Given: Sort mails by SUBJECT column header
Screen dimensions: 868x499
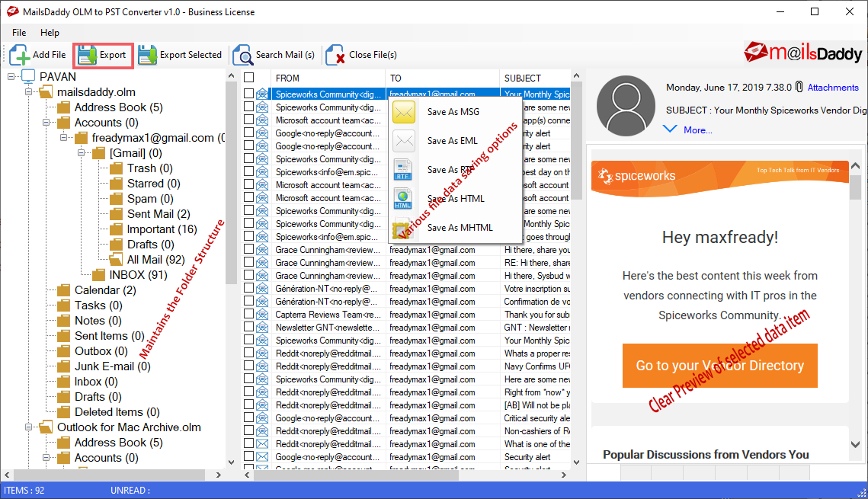Looking at the screenshot, I should (535, 78).
